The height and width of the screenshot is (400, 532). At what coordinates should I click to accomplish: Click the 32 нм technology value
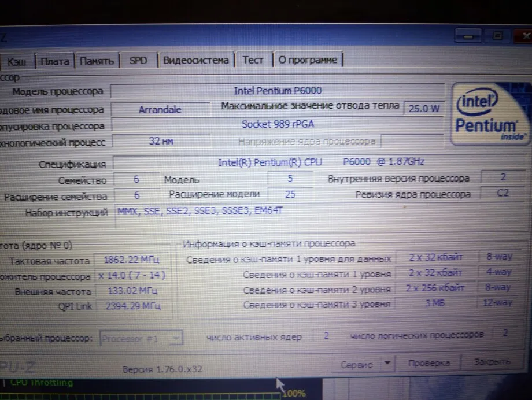coord(161,141)
